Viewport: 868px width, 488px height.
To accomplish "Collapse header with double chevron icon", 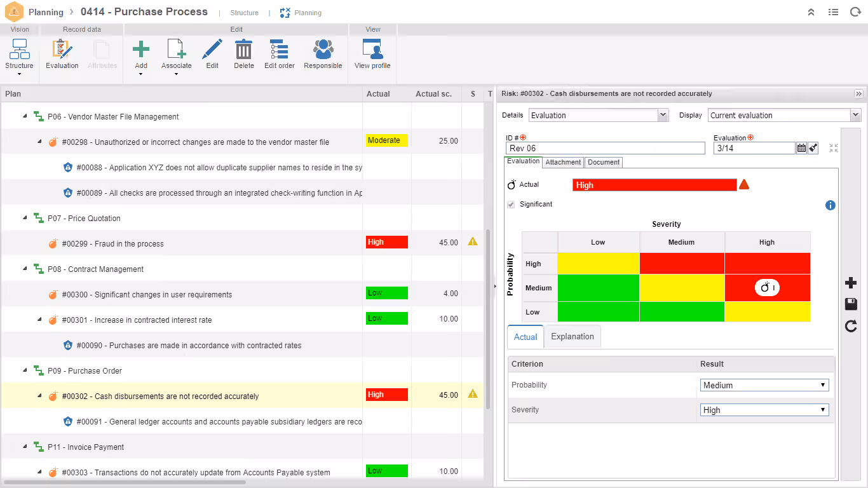I will (x=811, y=12).
